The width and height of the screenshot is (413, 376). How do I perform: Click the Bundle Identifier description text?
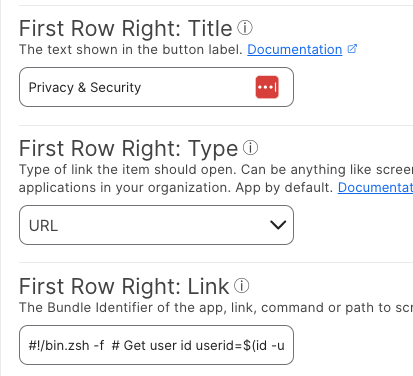pyautogui.click(x=216, y=307)
